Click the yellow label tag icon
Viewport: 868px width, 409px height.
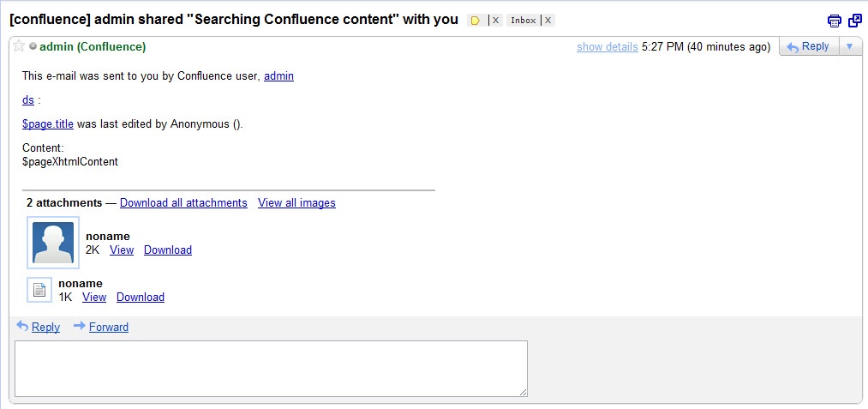[x=476, y=21]
